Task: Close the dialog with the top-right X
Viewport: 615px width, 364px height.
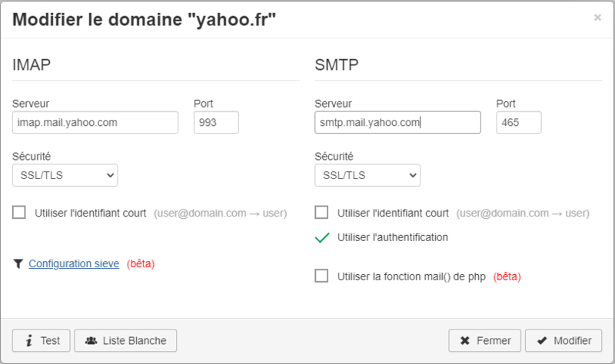Action: (597, 18)
